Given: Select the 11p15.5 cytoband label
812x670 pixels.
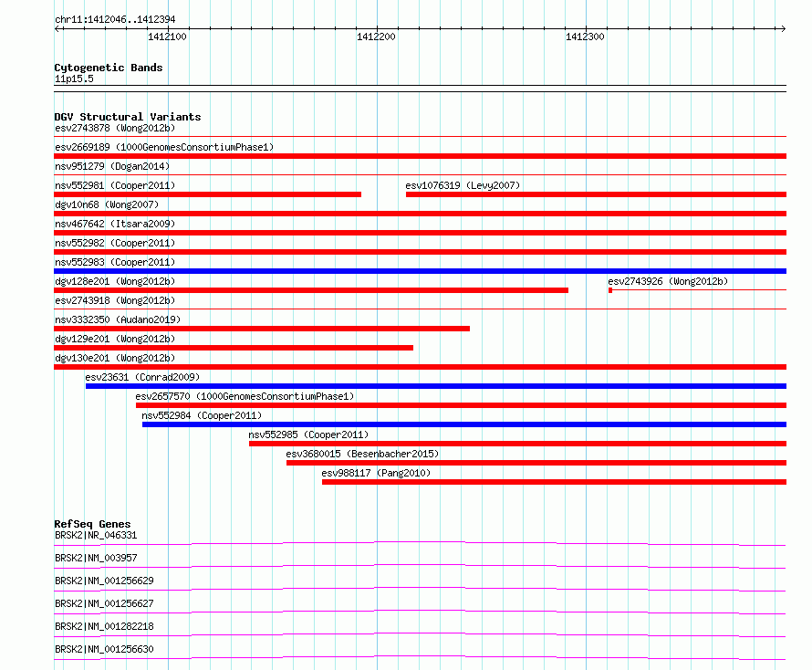Looking at the screenshot, I should (x=74, y=79).
